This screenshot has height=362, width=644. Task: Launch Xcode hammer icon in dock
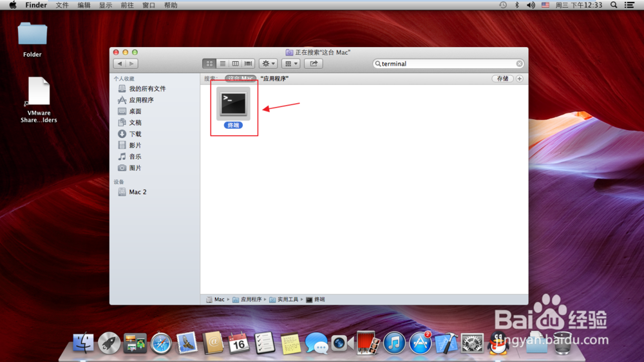tap(446, 343)
